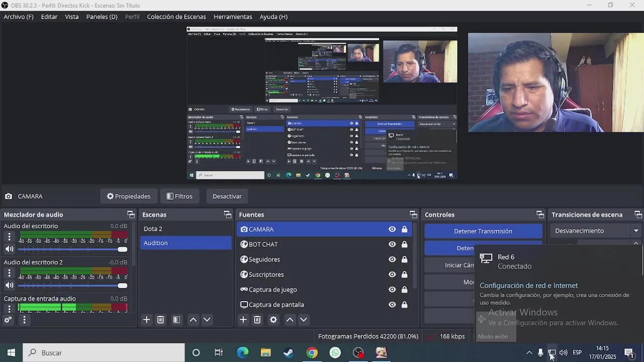Screen dimensions: 644x362
Task: Open scene filters icon in Escenas toolbar
Action: coord(177,320)
